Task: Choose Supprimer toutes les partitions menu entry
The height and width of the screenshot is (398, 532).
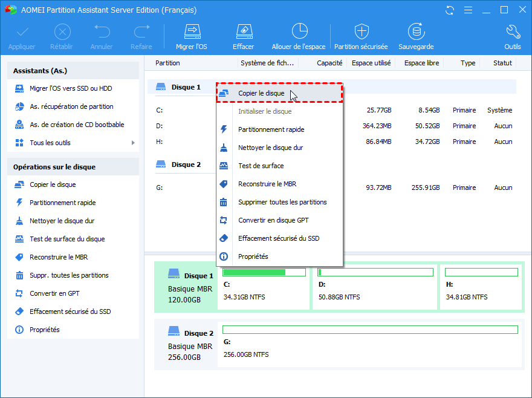Action: pyautogui.click(x=279, y=202)
